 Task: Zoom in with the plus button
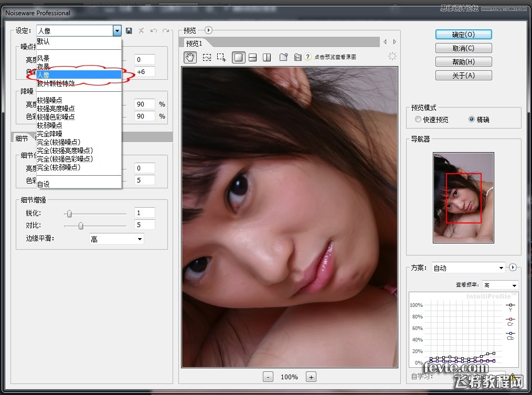311,377
